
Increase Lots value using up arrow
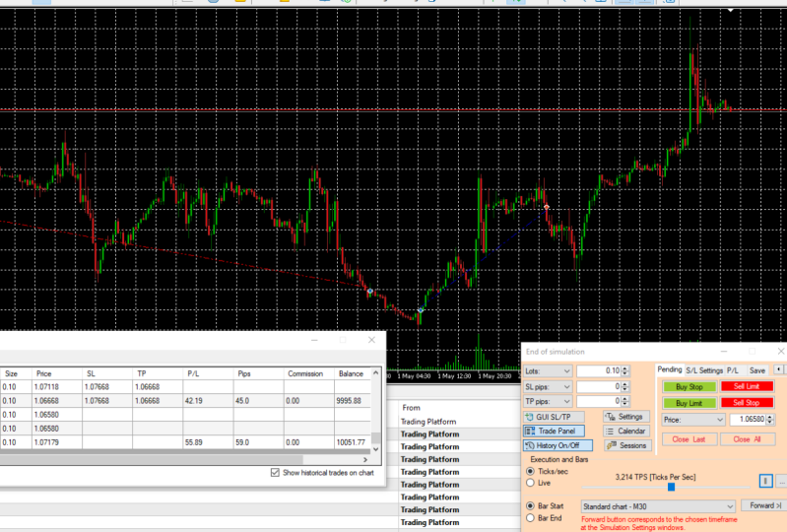tap(624, 368)
